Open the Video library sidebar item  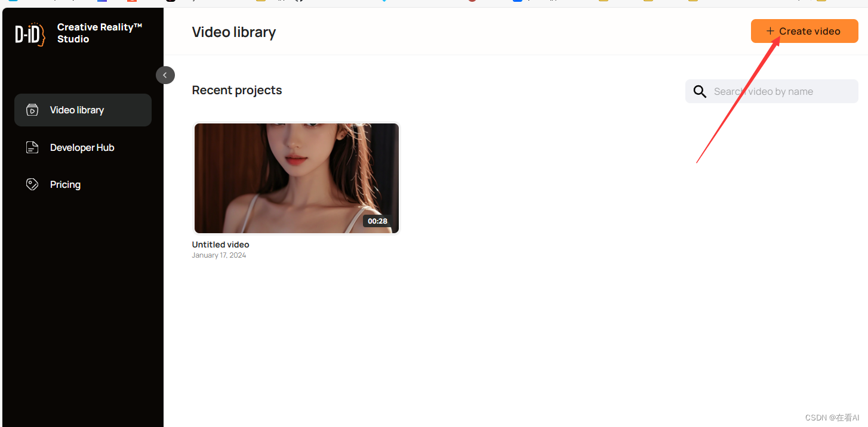83,110
